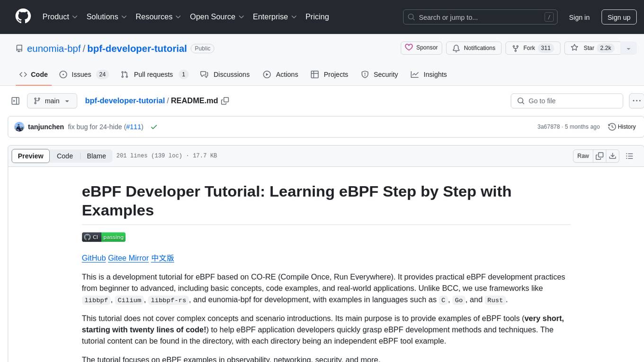
Task: Open tanjunchen's avatar
Action: tap(19, 127)
